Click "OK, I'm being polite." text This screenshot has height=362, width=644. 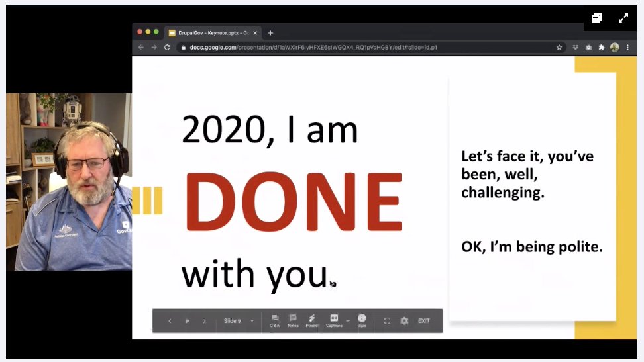coord(532,247)
